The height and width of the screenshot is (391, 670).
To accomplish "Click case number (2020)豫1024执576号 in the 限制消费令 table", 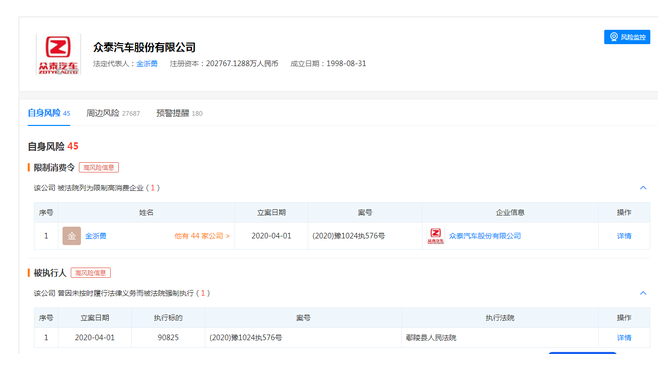I will pos(349,236).
